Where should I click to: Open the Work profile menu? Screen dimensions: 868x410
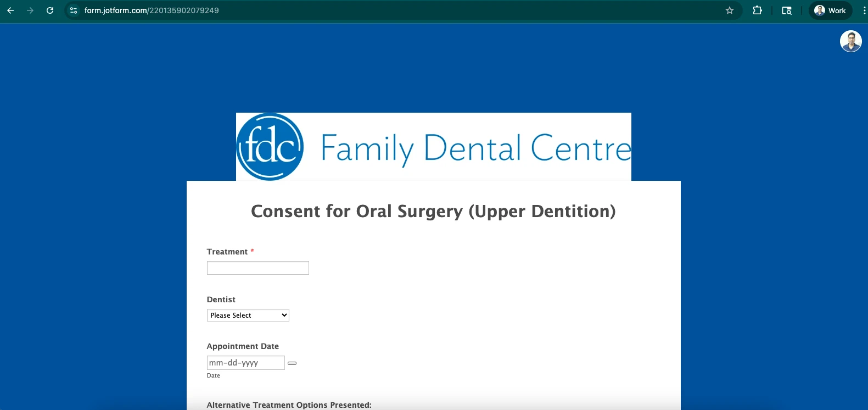[x=830, y=10]
